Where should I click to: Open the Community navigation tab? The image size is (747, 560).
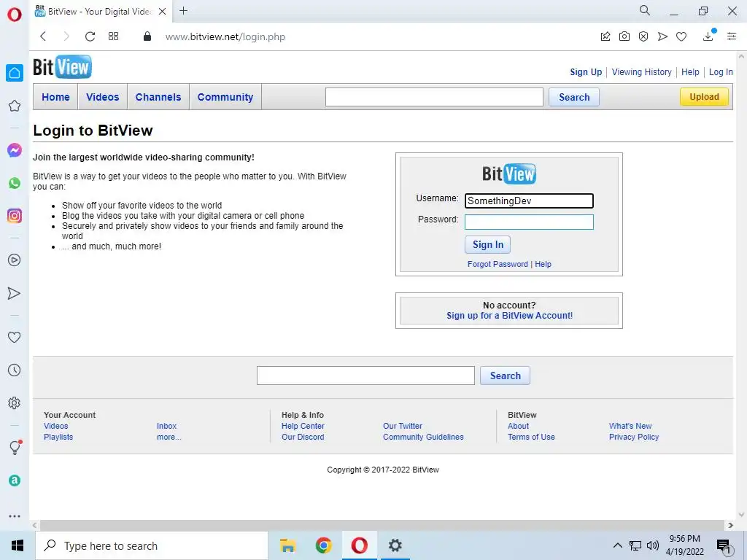click(225, 97)
